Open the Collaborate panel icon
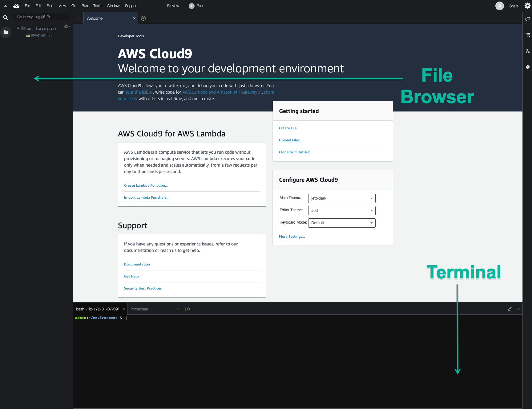Screen dimensions: 532x409 [x=528, y=19]
